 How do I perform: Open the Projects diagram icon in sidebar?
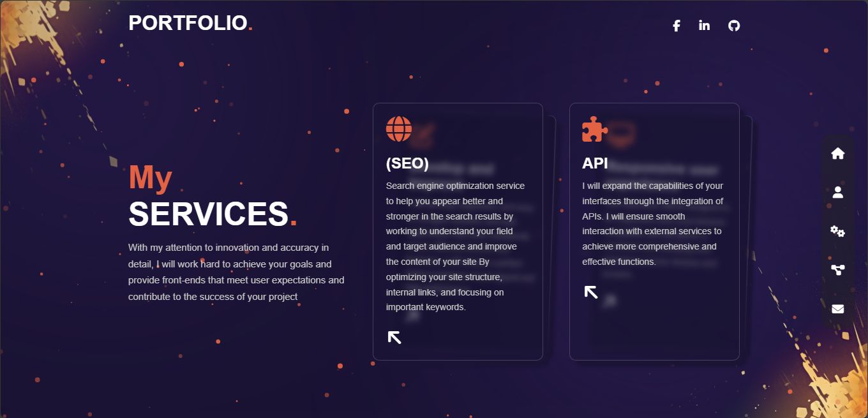[x=838, y=270]
